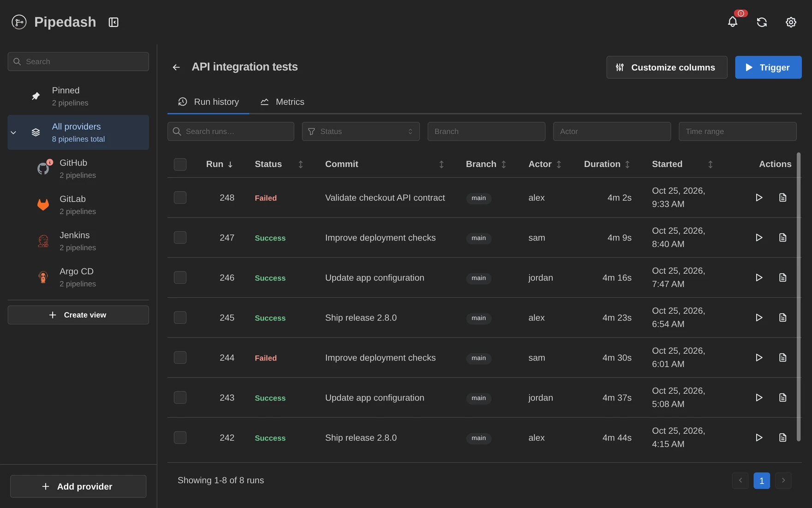The height and width of the screenshot is (508, 812).
Task: Sort by Duration column
Action: click(607, 164)
